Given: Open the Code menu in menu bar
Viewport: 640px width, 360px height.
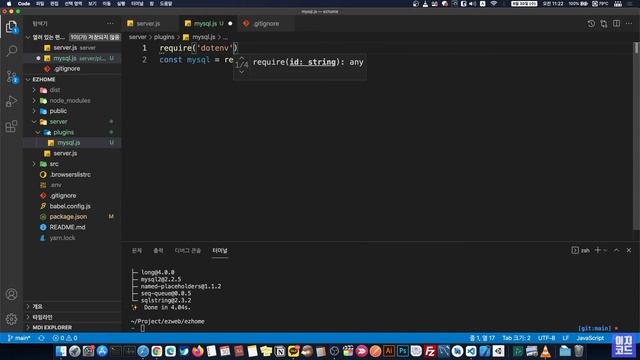Looking at the screenshot, I should [x=24, y=4].
